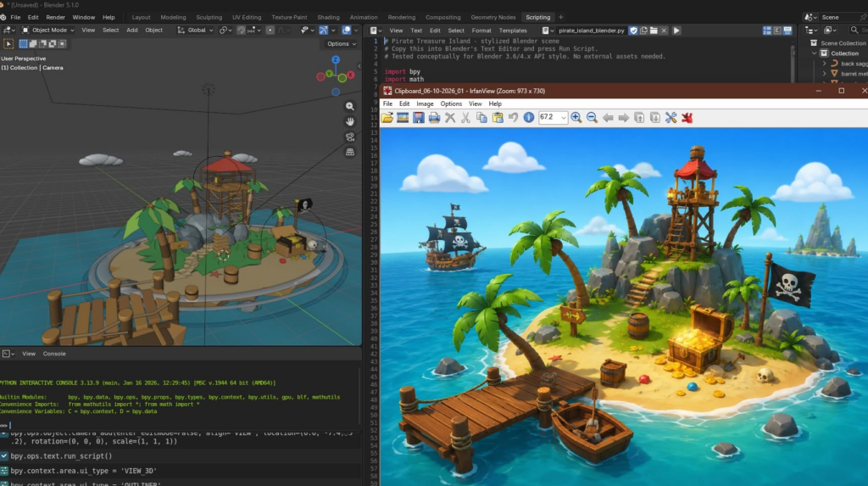Toggle snapping magnet in 3D viewport header

241,31
